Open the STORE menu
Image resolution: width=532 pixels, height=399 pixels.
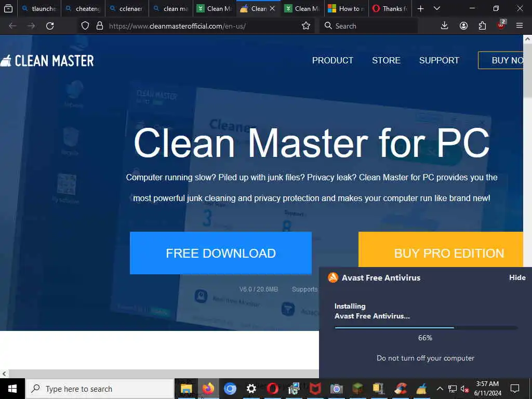click(386, 60)
